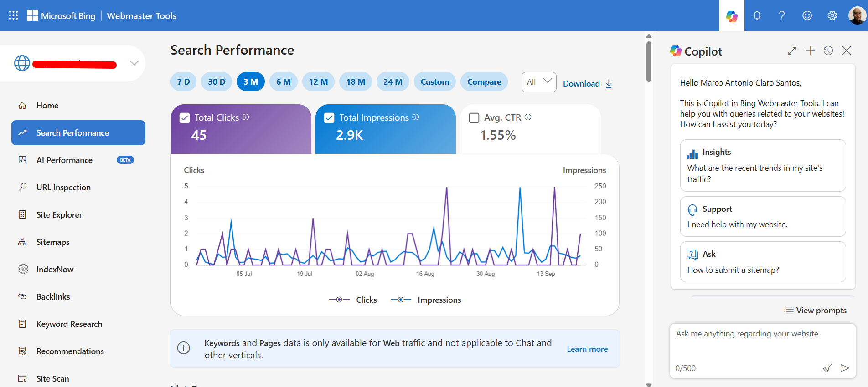Screen dimensions: 868x387
Task: Start a new Copilot chat with plus icon
Action: click(810, 51)
